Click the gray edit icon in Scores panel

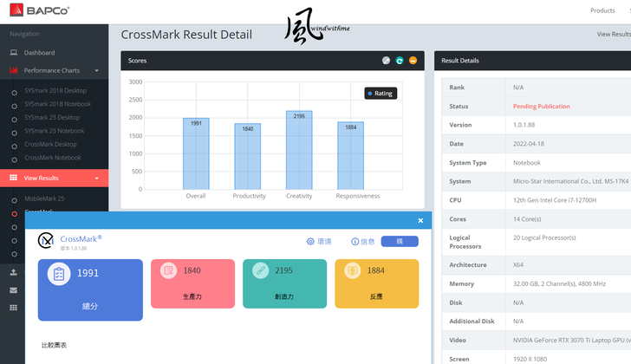(x=386, y=61)
